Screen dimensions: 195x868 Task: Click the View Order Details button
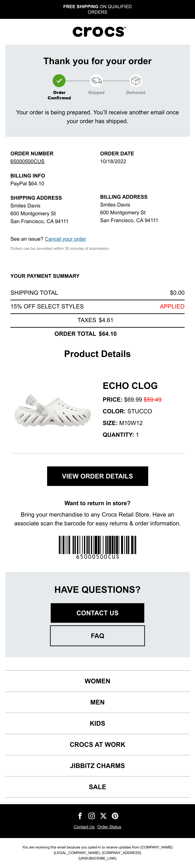tap(97, 476)
